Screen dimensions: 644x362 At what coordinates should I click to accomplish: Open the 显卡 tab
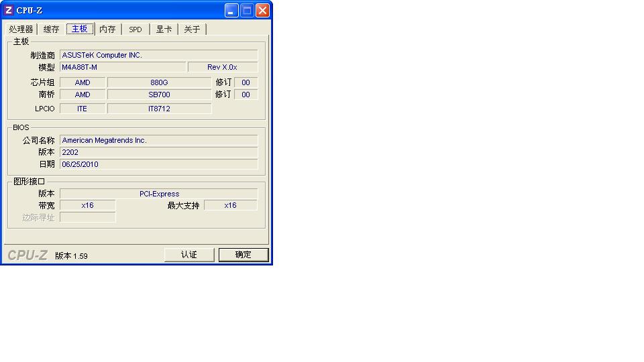point(164,29)
